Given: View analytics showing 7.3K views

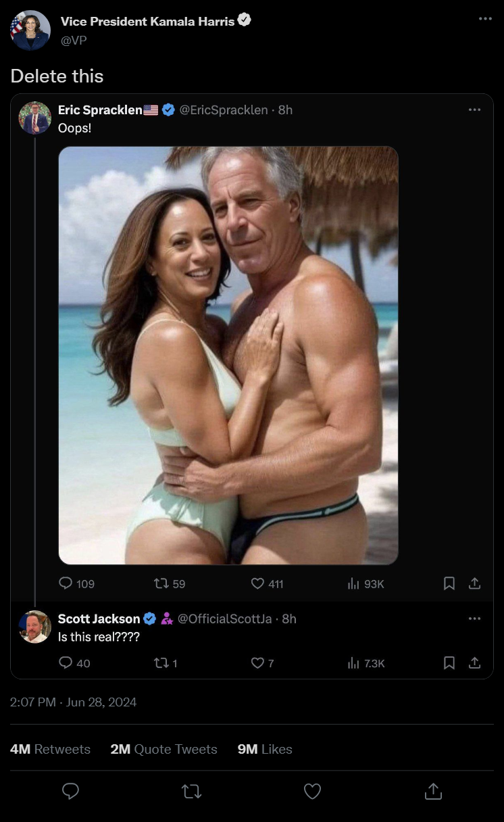Looking at the screenshot, I should pos(353,663).
